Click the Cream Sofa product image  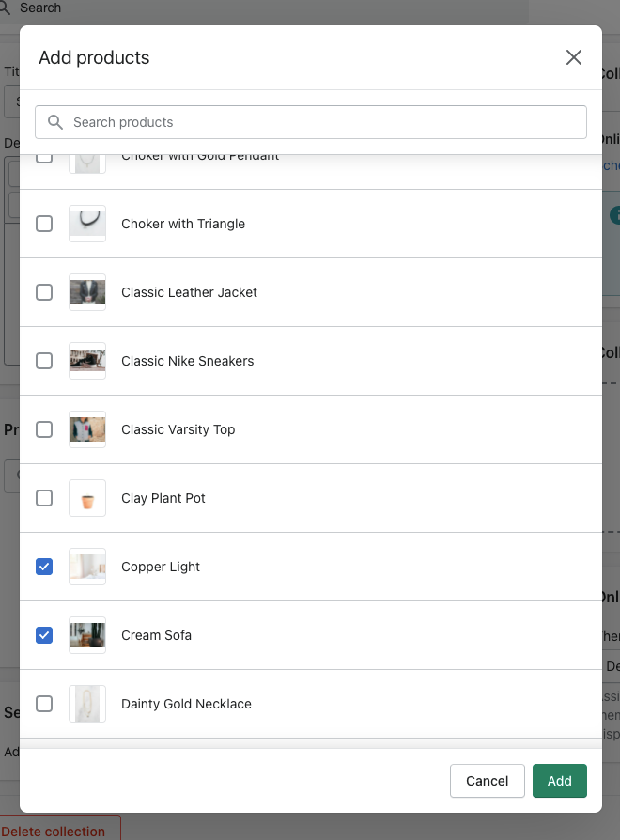tap(87, 635)
